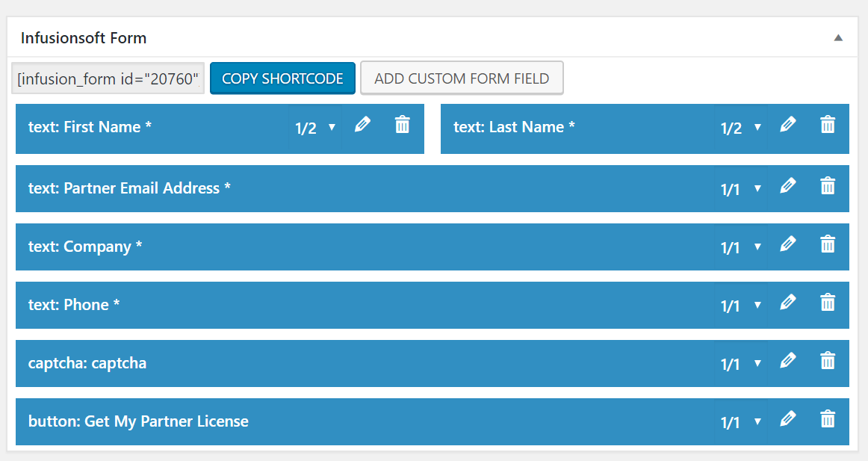868x461 pixels.
Task: Edit the First Name field with pencil icon
Action: click(x=362, y=125)
